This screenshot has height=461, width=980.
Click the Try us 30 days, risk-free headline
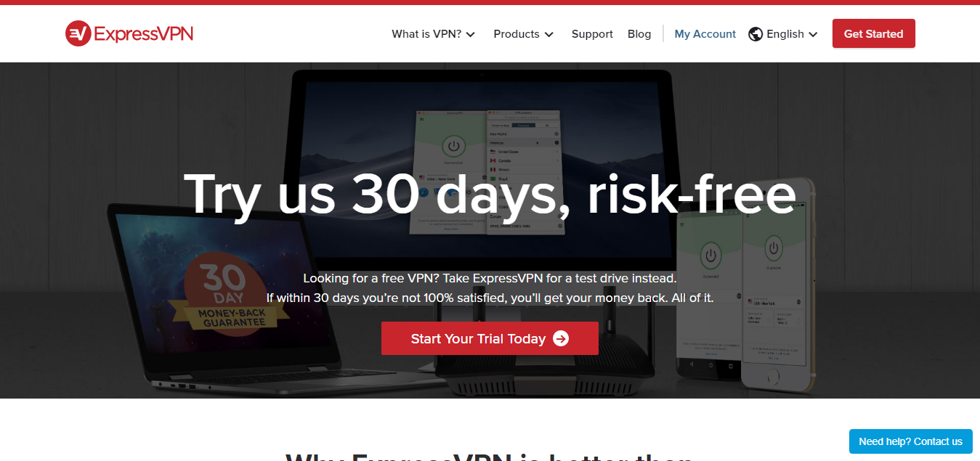click(490, 194)
